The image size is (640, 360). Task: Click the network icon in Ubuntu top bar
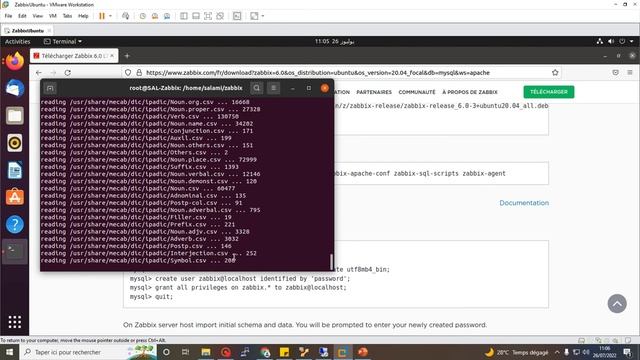pyautogui.click(x=600, y=41)
